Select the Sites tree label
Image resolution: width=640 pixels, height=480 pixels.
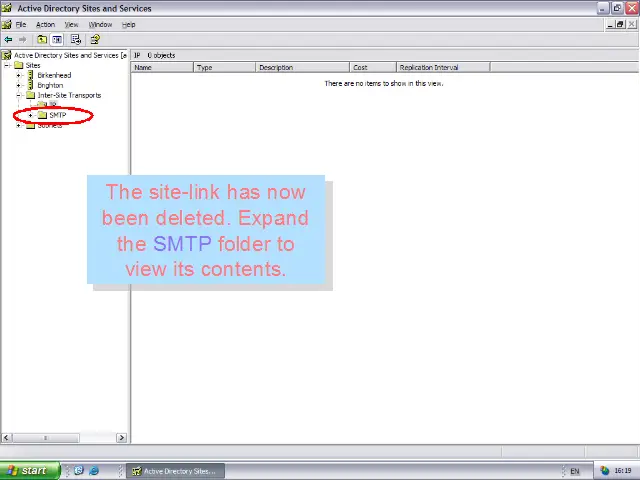click(33, 65)
